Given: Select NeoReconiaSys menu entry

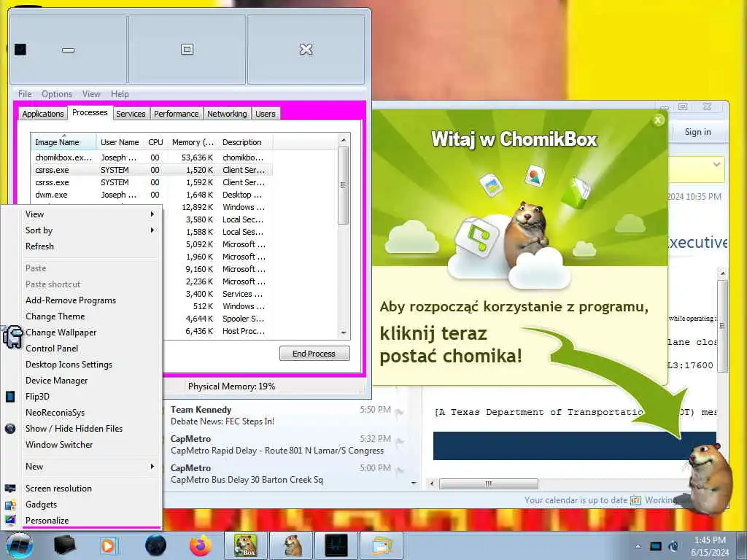Looking at the screenshot, I should (x=89, y=413).
